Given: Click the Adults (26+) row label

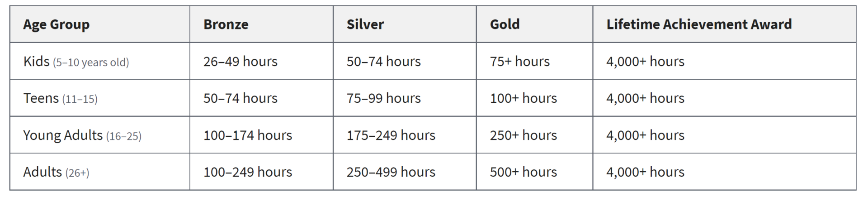Looking at the screenshot, I should pos(100,172).
